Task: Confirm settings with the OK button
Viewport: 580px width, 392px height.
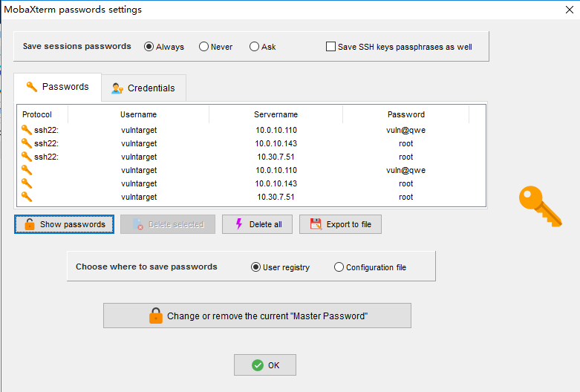Action: pyautogui.click(x=265, y=365)
